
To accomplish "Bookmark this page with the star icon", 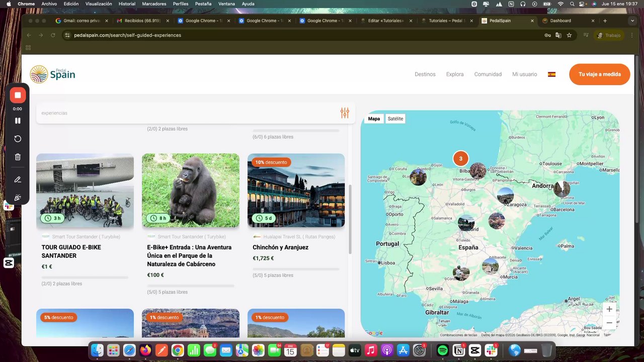I will 569,35.
